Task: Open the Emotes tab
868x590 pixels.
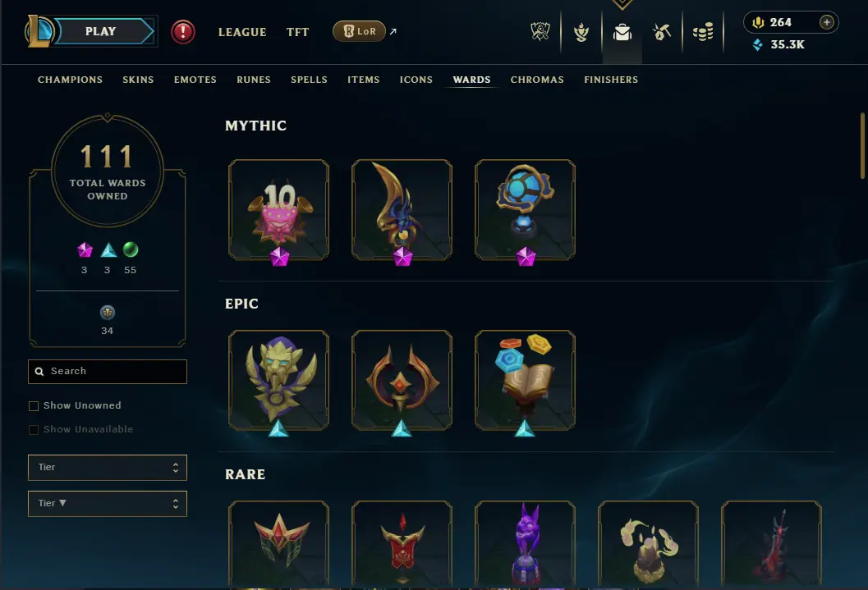Action: (x=195, y=80)
